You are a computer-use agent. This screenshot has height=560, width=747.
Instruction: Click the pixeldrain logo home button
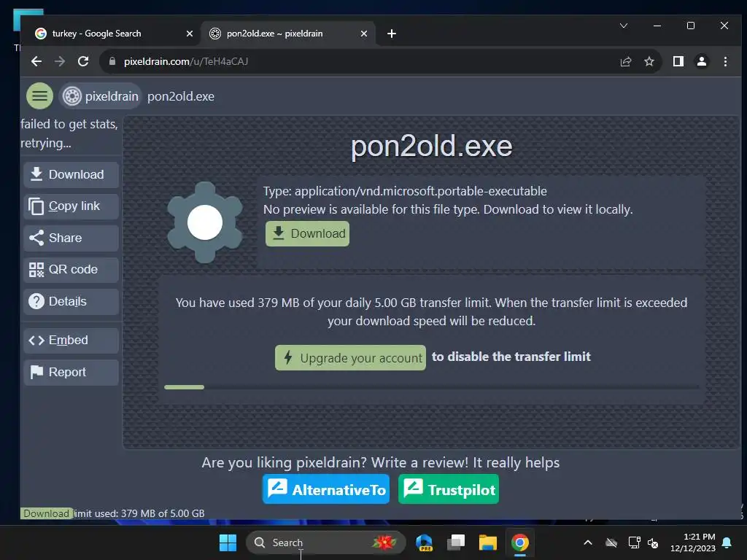coord(101,96)
